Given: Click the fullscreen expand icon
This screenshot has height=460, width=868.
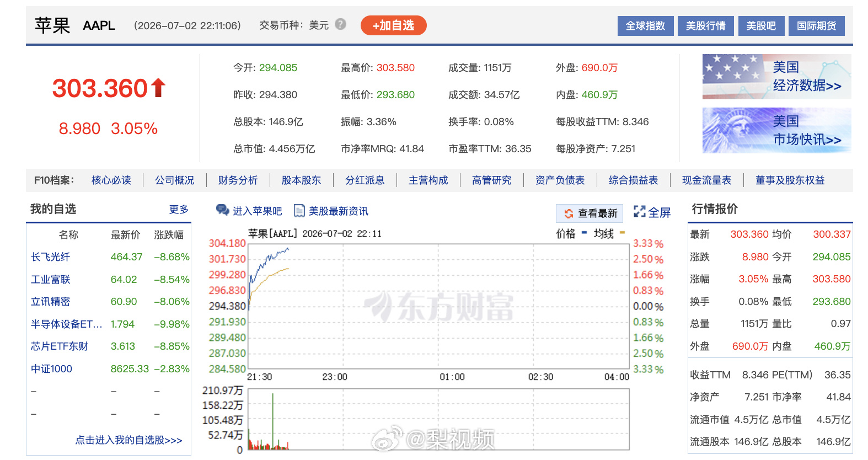Looking at the screenshot, I should (x=640, y=212).
